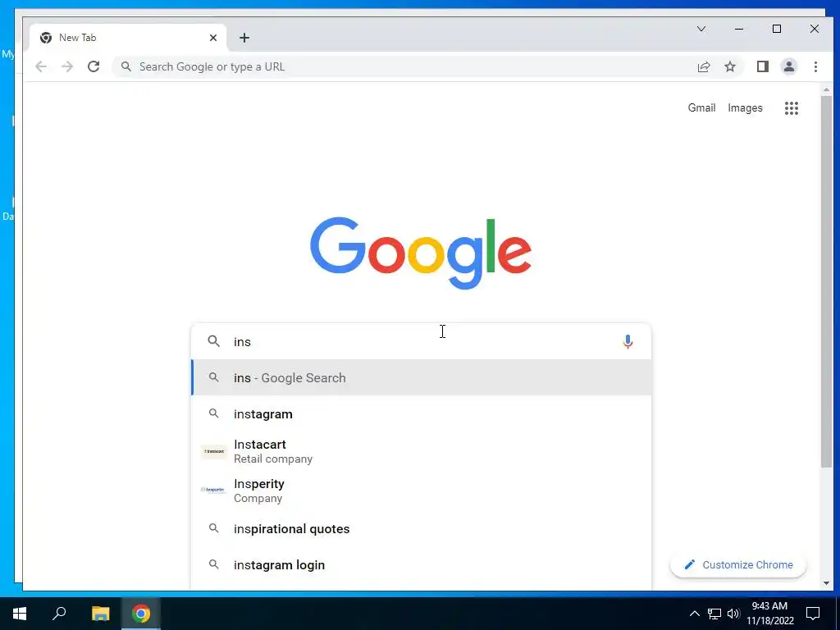Show hidden tray icons chevron
Viewport: 840px width, 630px height.
click(694, 614)
